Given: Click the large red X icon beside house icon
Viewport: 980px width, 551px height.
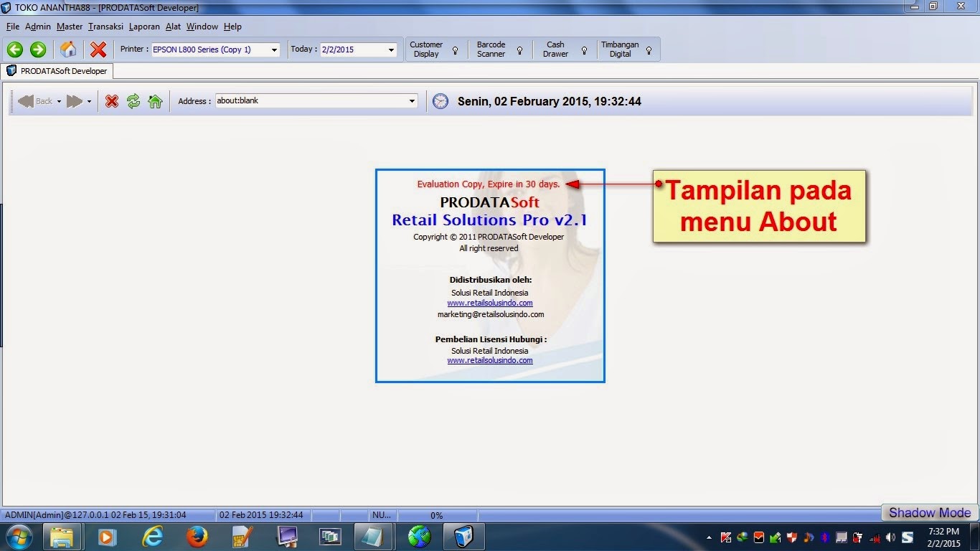Looking at the screenshot, I should (x=98, y=50).
